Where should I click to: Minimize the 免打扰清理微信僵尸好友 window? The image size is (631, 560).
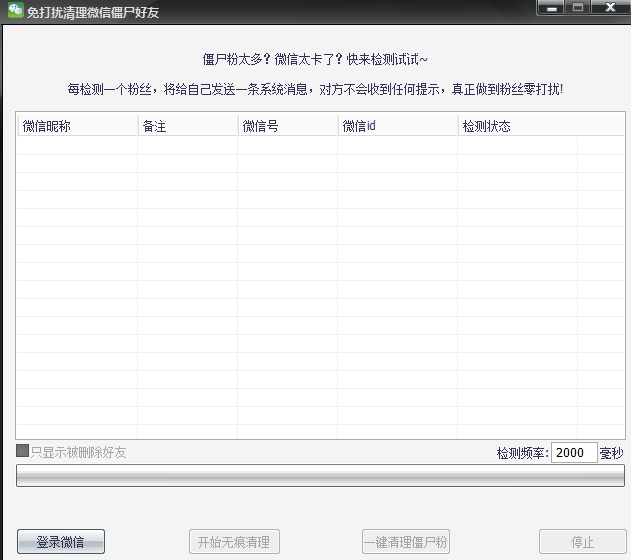point(552,8)
